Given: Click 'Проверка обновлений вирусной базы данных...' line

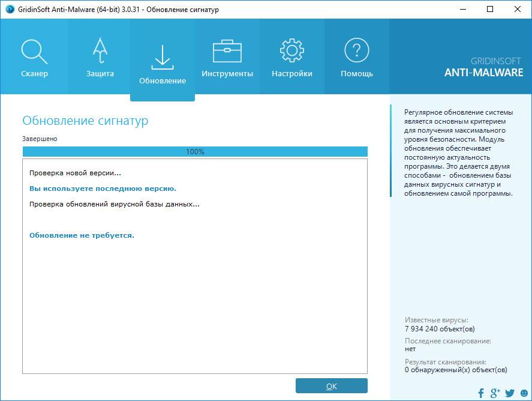Looking at the screenshot, I should pos(115,204).
